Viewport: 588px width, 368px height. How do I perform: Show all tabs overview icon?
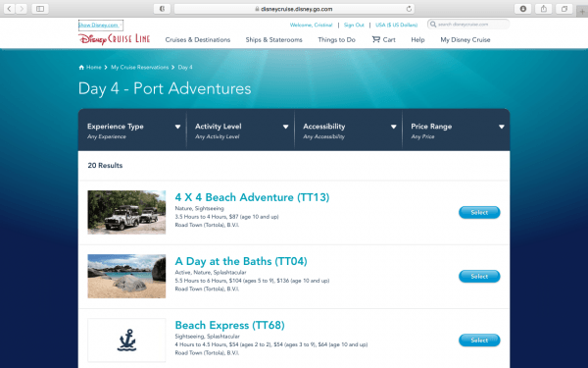click(x=564, y=9)
